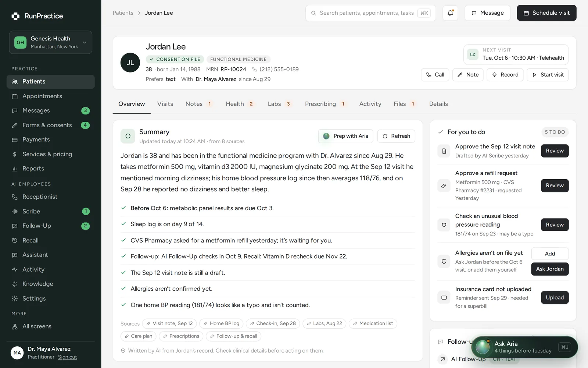Expand the Genesis Health practice switcher
The height and width of the screenshot is (368, 588).
pyautogui.click(x=50, y=42)
